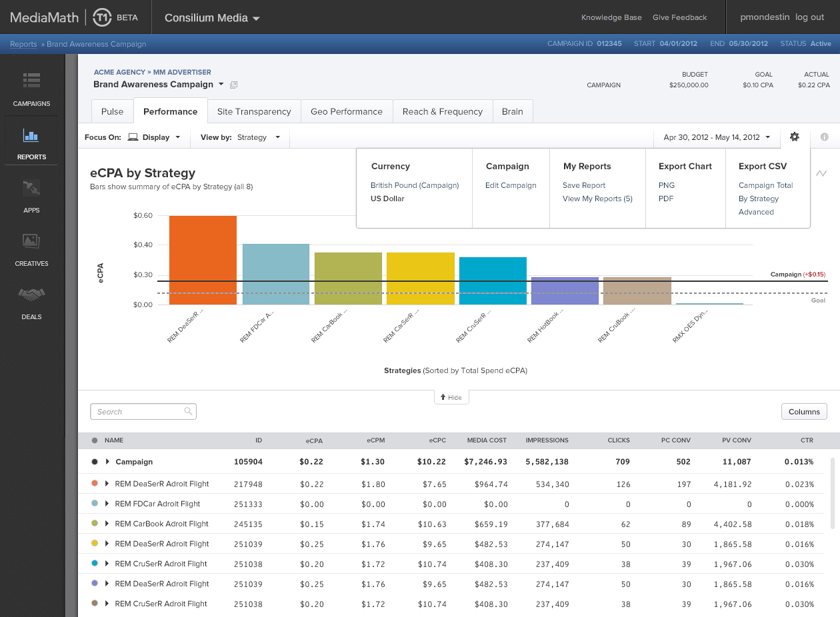Viewport: 840px width, 617px height.
Task: Click the Columns button
Action: pyautogui.click(x=804, y=412)
